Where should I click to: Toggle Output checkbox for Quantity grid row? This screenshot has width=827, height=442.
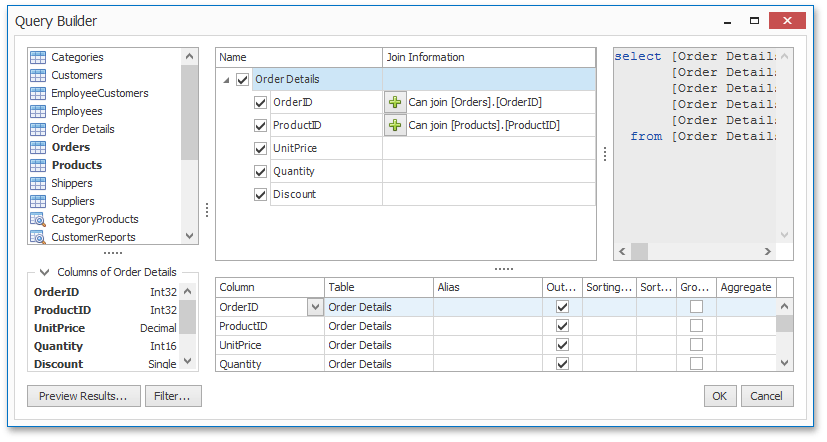point(563,363)
